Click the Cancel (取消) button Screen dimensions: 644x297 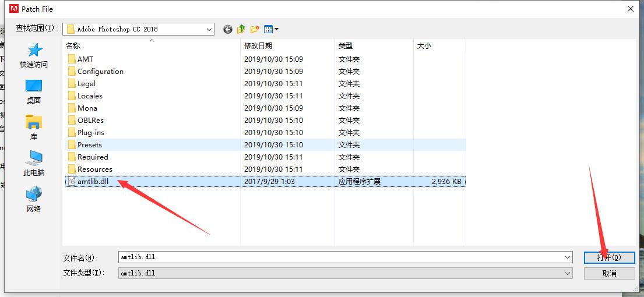[x=610, y=273]
